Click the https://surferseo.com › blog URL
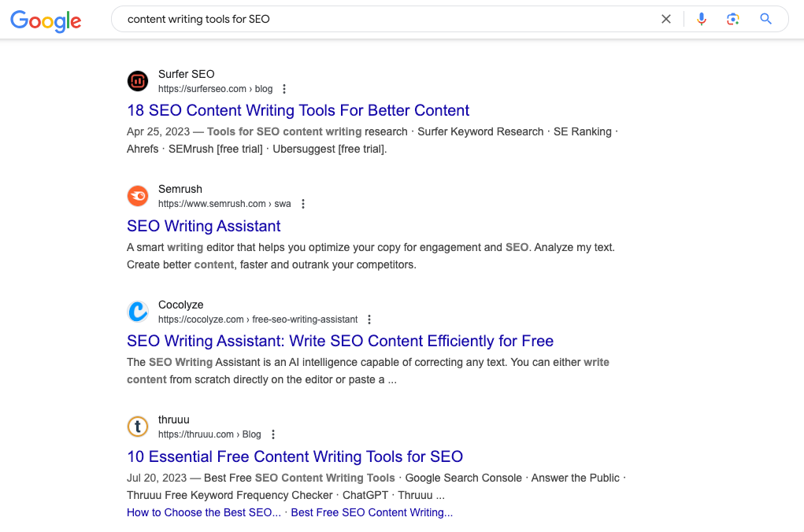 215,89
